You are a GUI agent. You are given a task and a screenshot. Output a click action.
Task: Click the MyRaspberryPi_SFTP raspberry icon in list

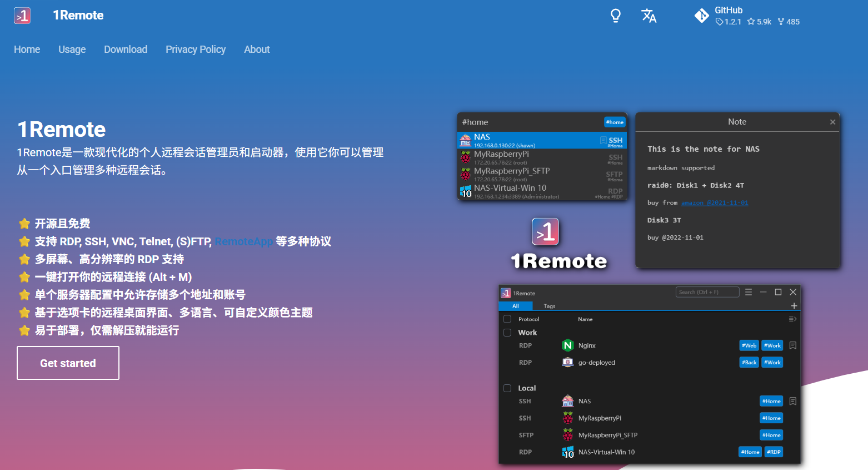coord(567,435)
